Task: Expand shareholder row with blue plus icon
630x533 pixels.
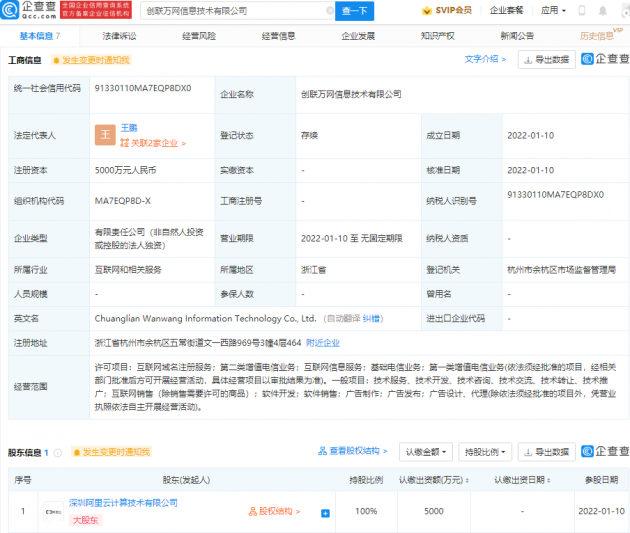Action: point(325,513)
